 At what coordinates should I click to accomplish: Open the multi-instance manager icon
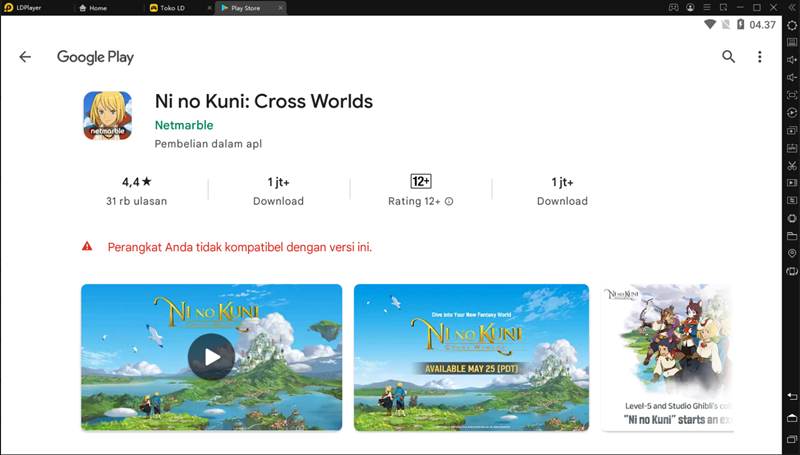point(792,130)
